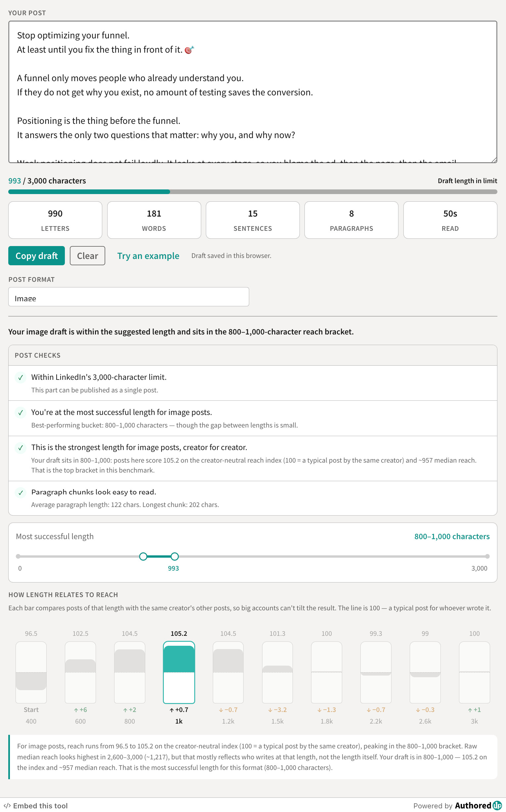Load a sample via Try an example
Screen dimensions: 506x812
pyautogui.click(x=148, y=256)
